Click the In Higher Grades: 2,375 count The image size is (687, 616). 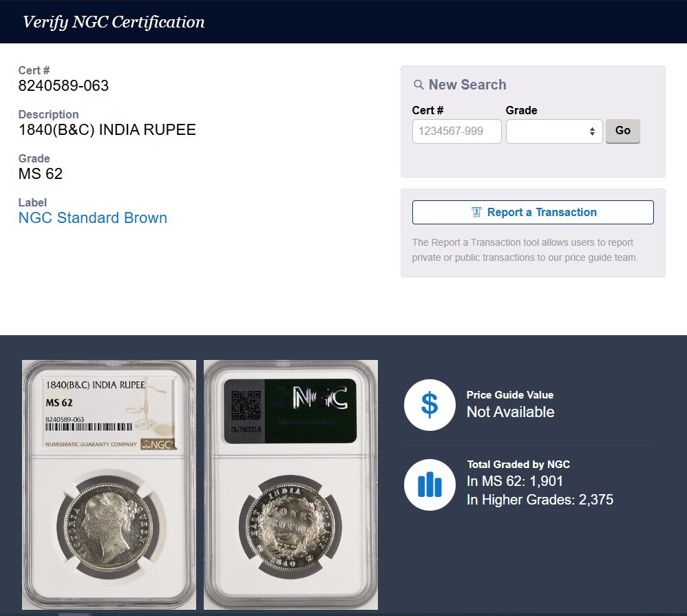pos(540,500)
